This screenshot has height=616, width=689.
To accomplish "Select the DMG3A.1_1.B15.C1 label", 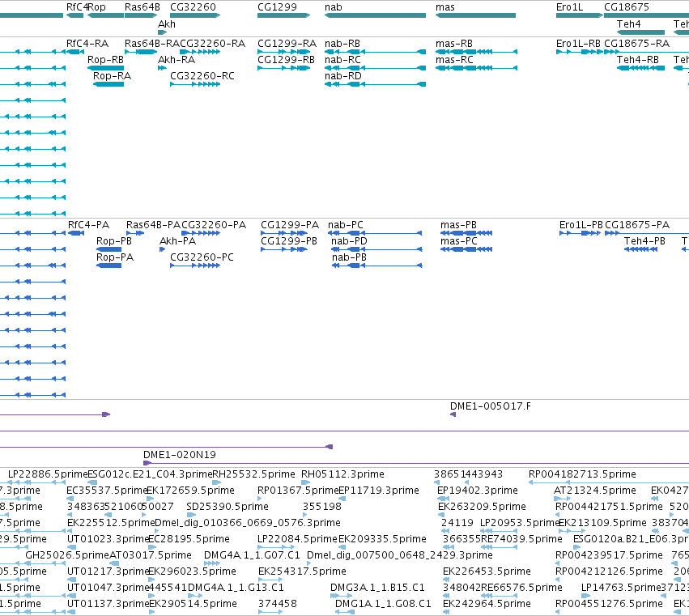I will [377, 588].
